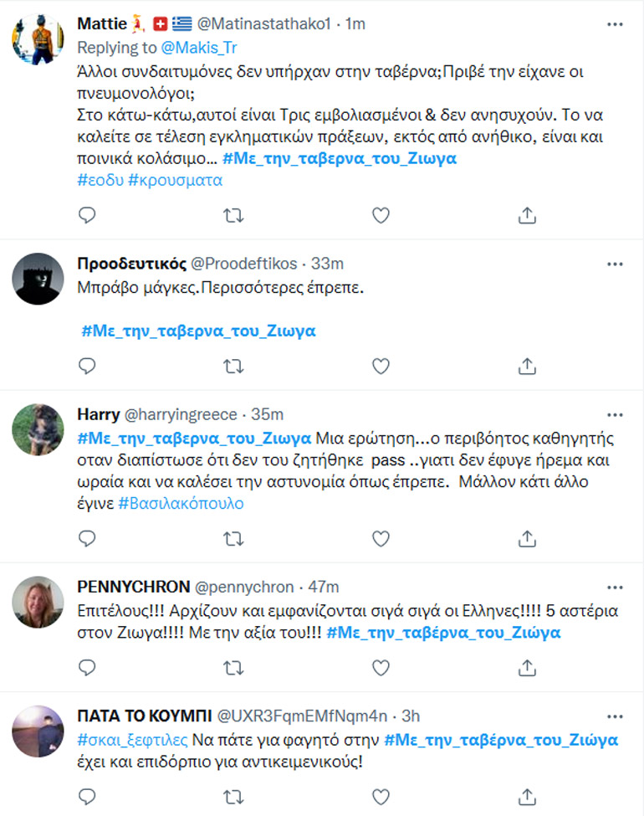The image size is (644, 816).
Task: Open @Prodeftikos profile handle
Action: point(244,263)
